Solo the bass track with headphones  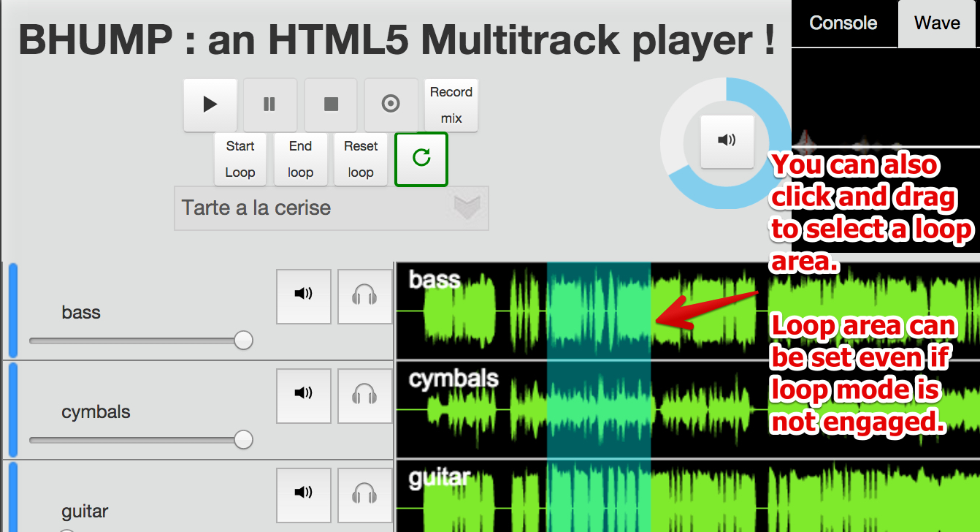coord(364,297)
